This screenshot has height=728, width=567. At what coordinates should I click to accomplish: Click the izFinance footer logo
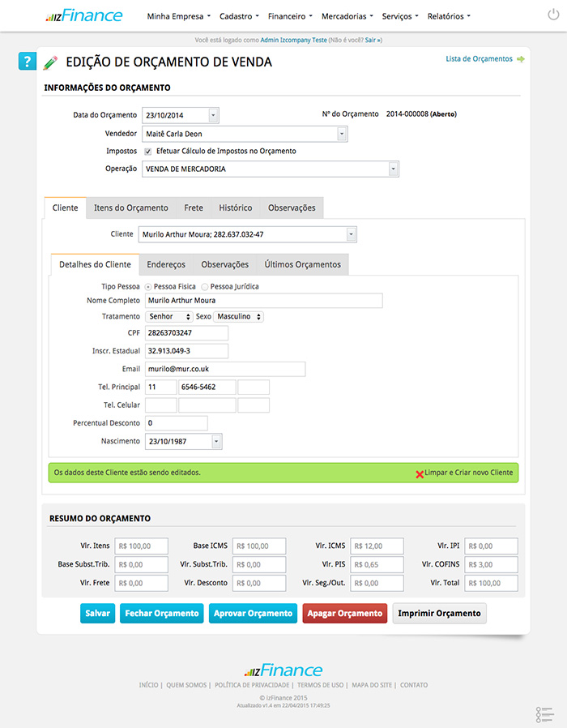(283, 670)
